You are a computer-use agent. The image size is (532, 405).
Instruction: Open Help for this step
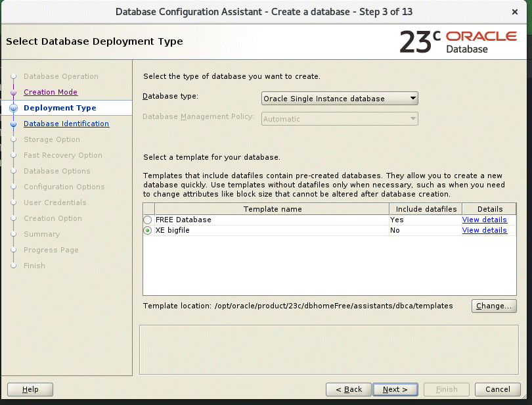(30, 389)
